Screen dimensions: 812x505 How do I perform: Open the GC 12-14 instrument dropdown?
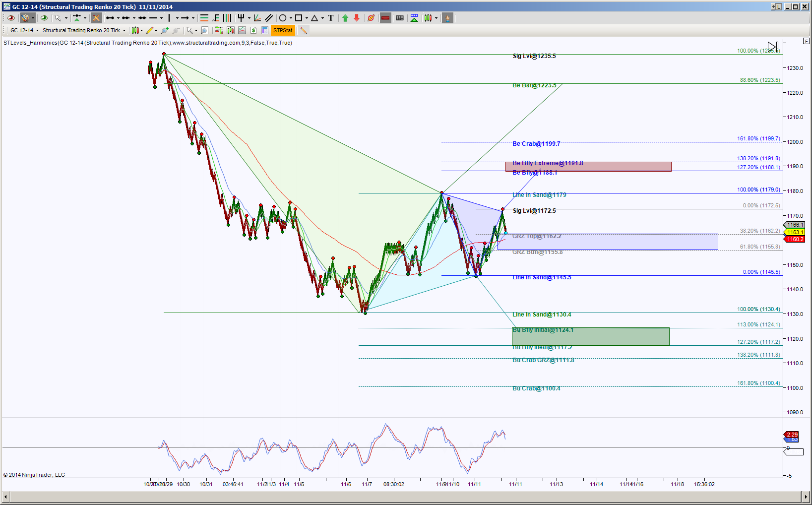37,30
